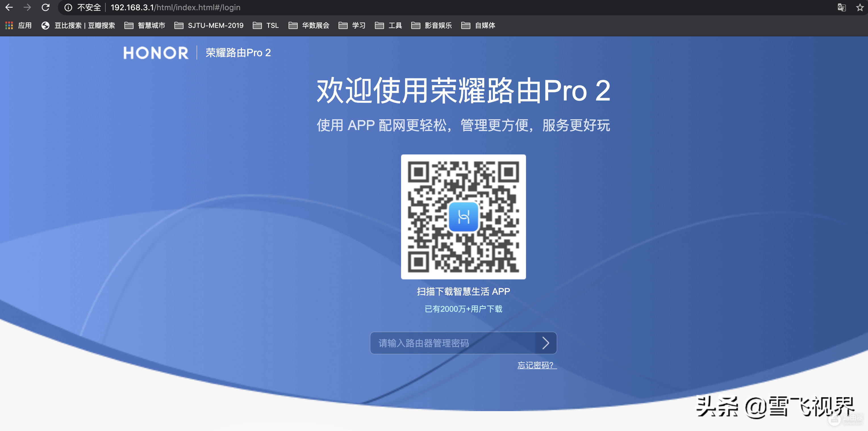This screenshot has height=431, width=868.
Task: Click the browser forward arrow
Action: (x=27, y=7)
